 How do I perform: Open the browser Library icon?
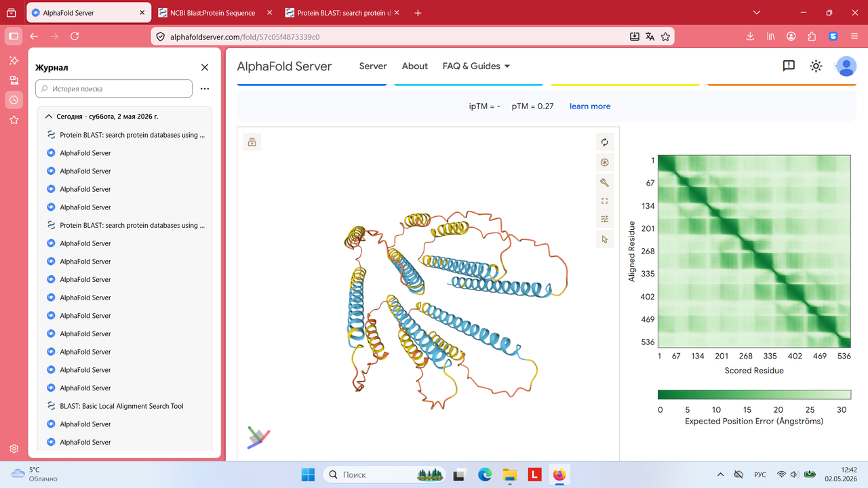tap(771, 37)
